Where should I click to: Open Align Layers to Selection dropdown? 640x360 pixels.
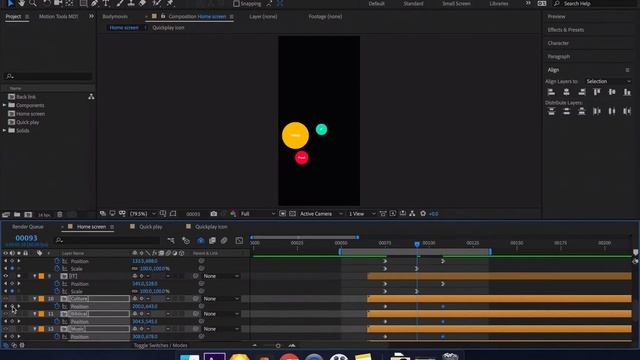click(x=609, y=82)
